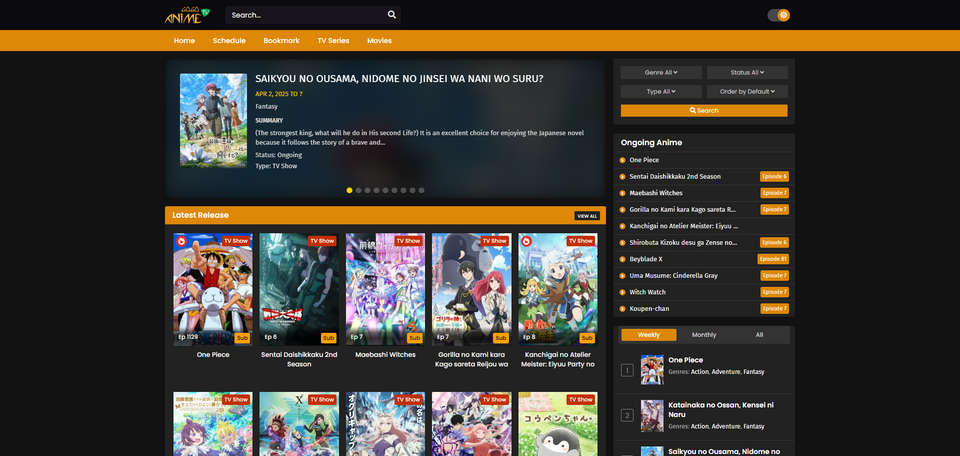Image resolution: width=960 pixels, height=456 pixels.
Task: Open the Saikyou no Ousama featured title
Action: (399, 79)
